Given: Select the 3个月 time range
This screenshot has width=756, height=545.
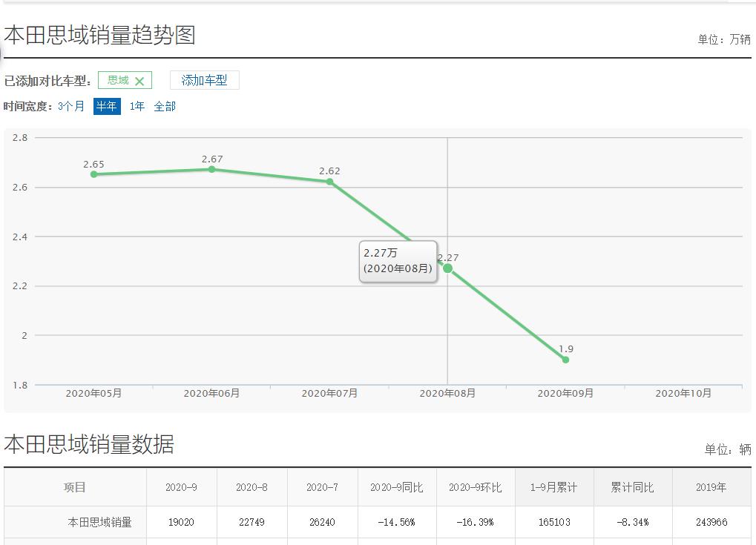Looking at the screenshot, I should (x=71, y=106).
